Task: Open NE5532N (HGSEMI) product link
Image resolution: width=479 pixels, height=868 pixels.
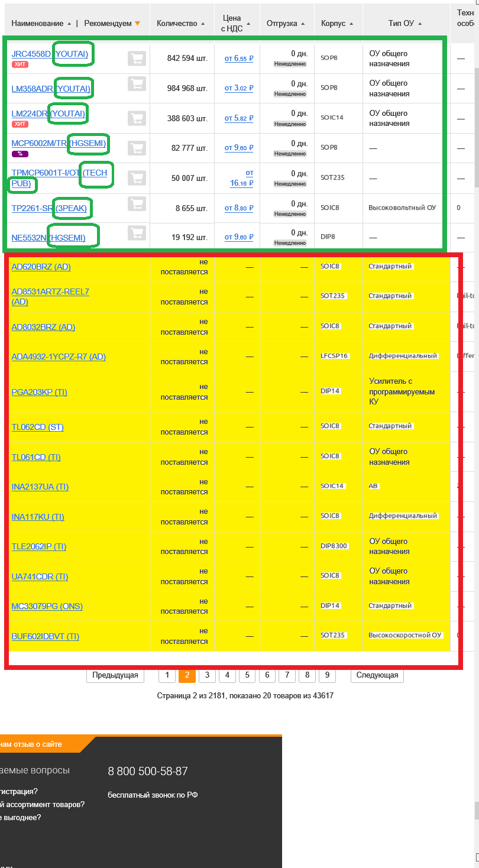Action: (x=48, y=238)
